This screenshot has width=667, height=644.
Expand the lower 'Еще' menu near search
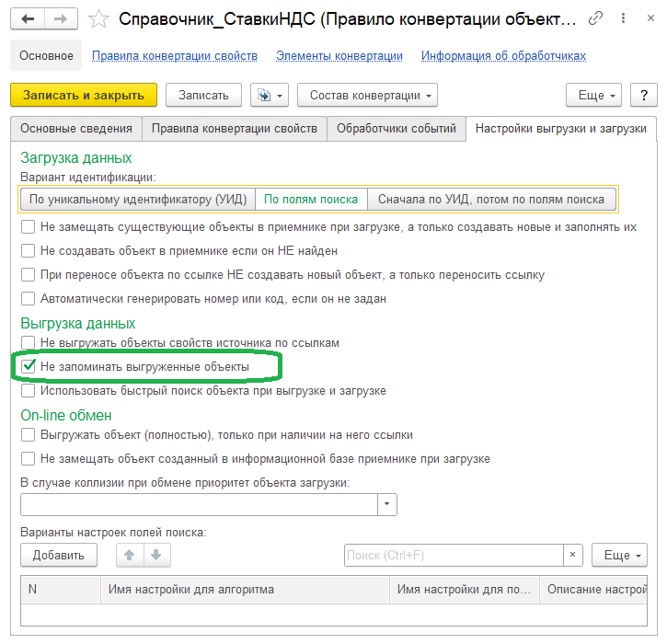pos(619,555)
